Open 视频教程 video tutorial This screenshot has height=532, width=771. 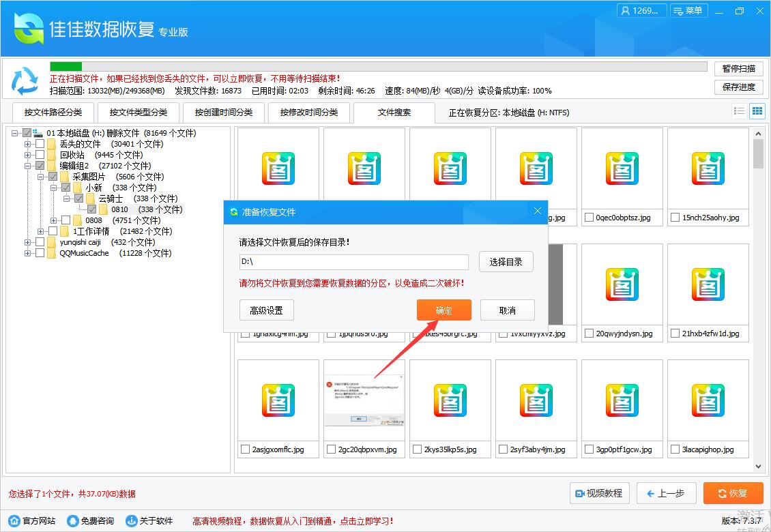599,493
